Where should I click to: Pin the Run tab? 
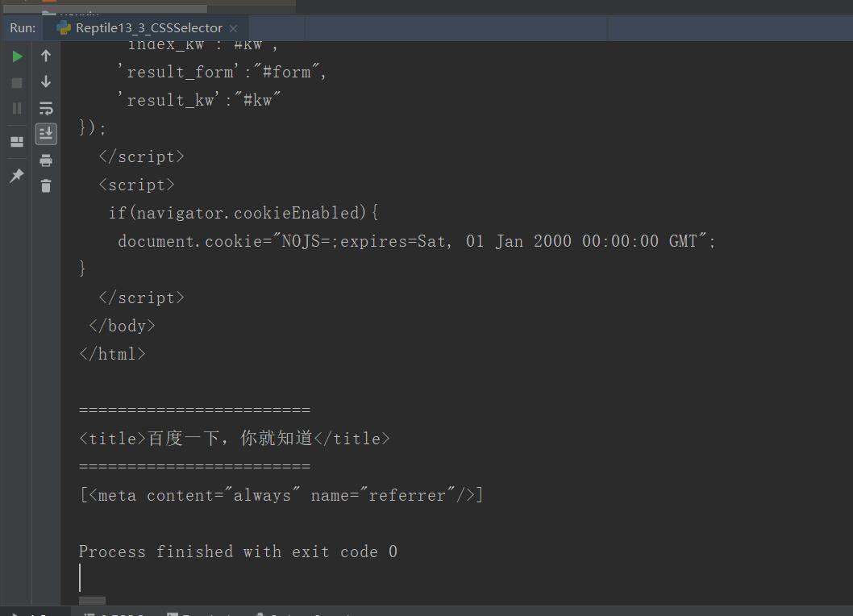[x=17, y=175]
